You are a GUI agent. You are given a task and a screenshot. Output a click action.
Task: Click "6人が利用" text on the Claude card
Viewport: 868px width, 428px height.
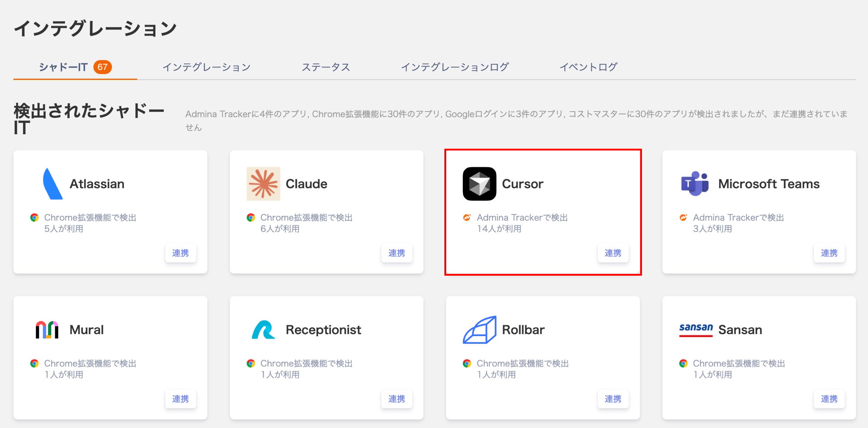(280, 229)
